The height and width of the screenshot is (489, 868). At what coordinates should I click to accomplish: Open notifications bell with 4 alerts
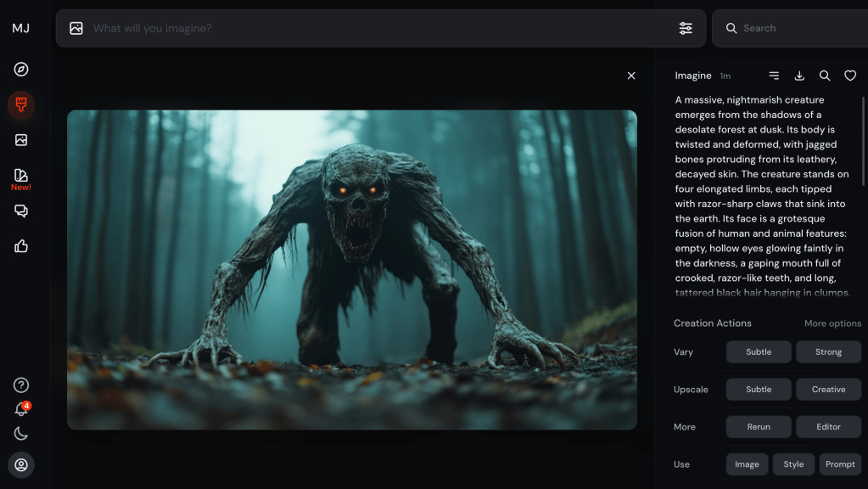(x=21, y=409)
